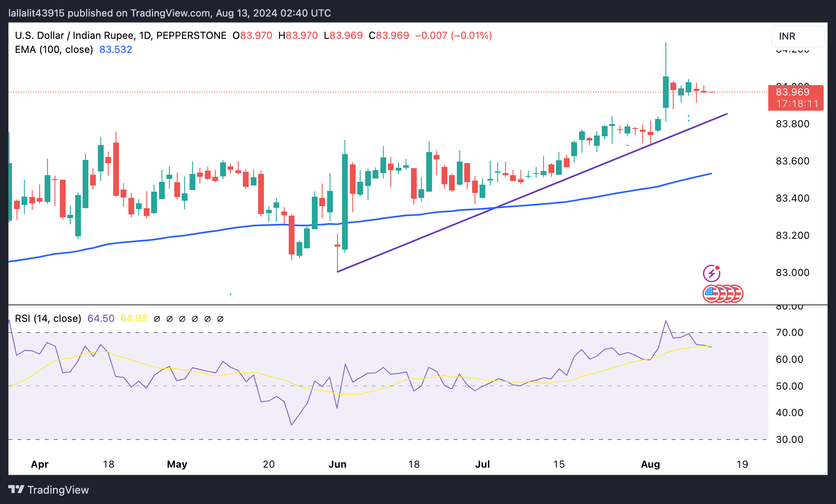Click the 17:18:11 countdown timer on price label
The height and width of the screenshot is (504, 836).
pyautogui.click(x=797, y=104)
